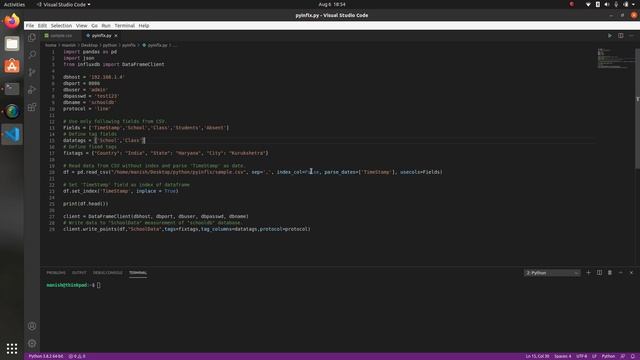Open the terminal selector dropdown '2: Python'
Viewport: 640px width, 360px height.
552,273
